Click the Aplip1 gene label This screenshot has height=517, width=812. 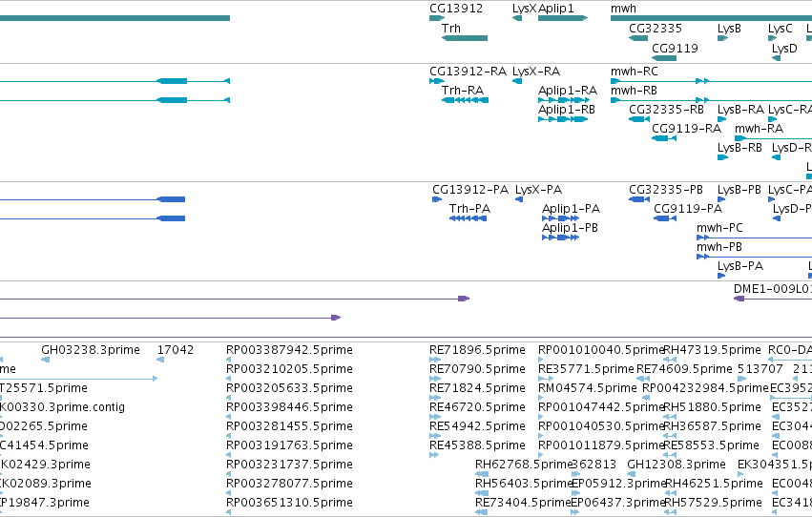[x=556, y=9]
